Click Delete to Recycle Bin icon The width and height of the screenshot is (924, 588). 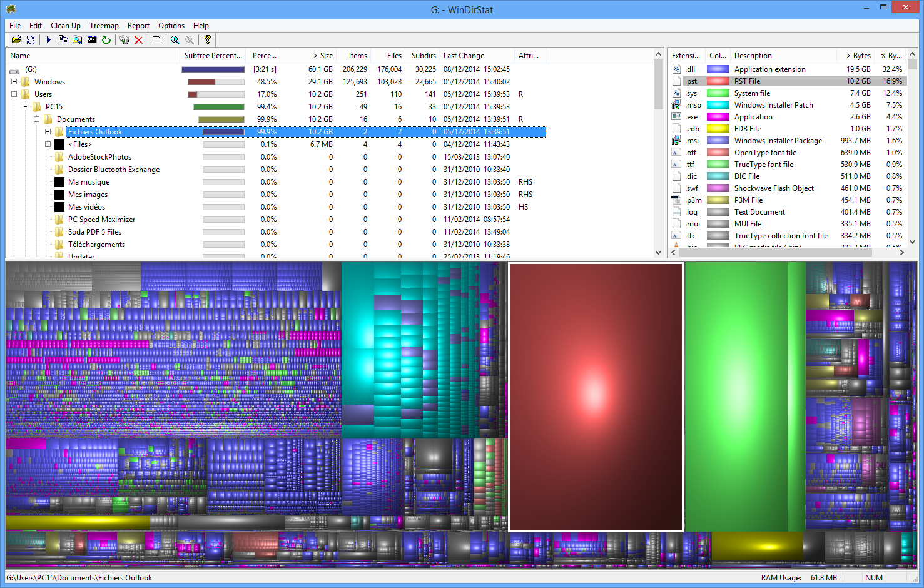tap(124, 40)
